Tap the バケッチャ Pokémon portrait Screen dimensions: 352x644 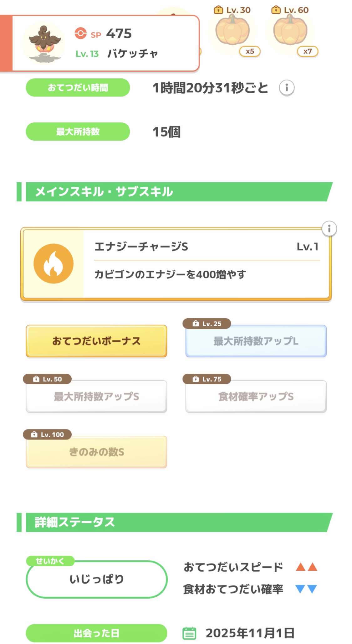tap(44, 43)
